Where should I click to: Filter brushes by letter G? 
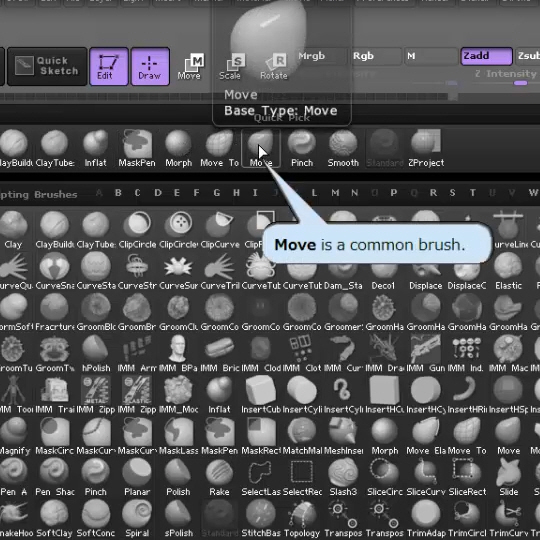217,193
